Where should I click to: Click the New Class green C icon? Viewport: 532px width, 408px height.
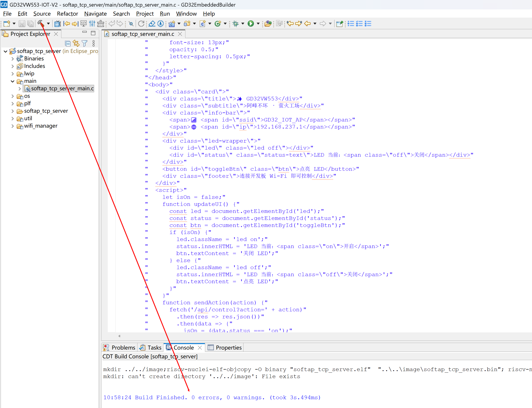(x=218, y=24)
